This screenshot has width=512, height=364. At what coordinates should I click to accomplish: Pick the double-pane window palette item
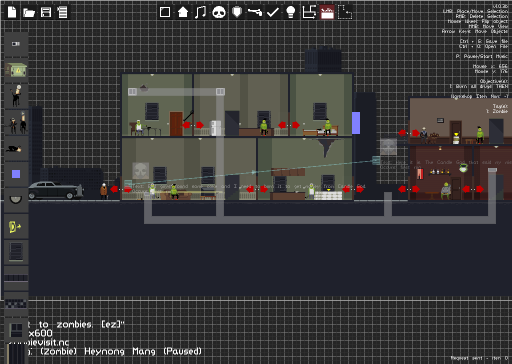coord(16,330)
